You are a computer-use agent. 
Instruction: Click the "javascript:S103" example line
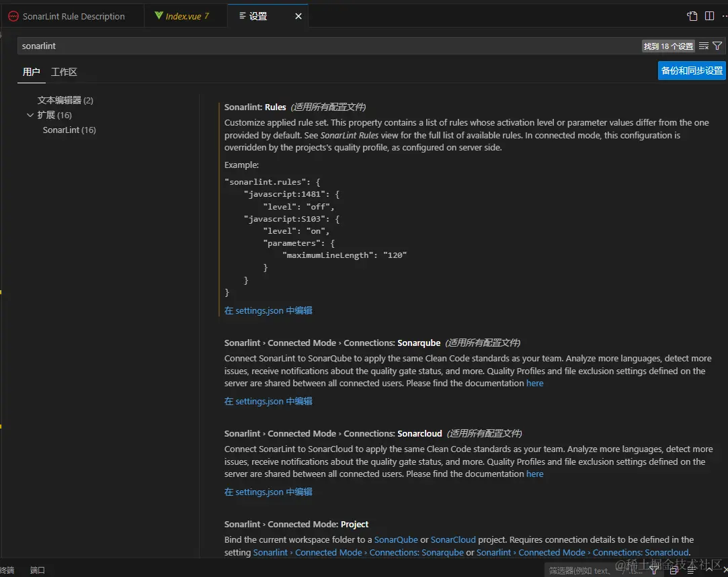click(x=292, y=219)
